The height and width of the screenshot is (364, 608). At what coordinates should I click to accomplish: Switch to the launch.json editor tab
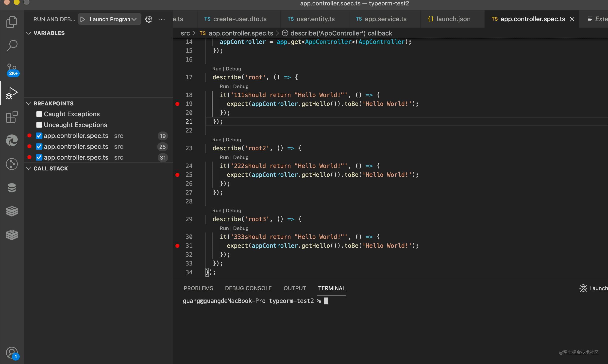pos(453,19)
